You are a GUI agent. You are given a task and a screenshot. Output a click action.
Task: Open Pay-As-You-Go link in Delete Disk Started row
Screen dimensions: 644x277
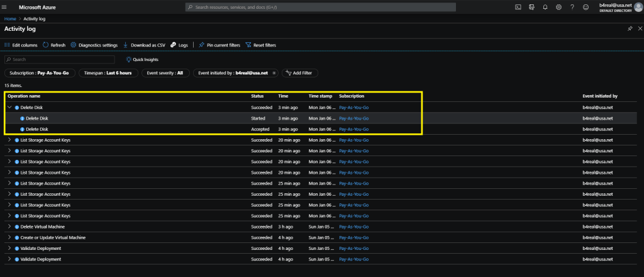[353, 118]
